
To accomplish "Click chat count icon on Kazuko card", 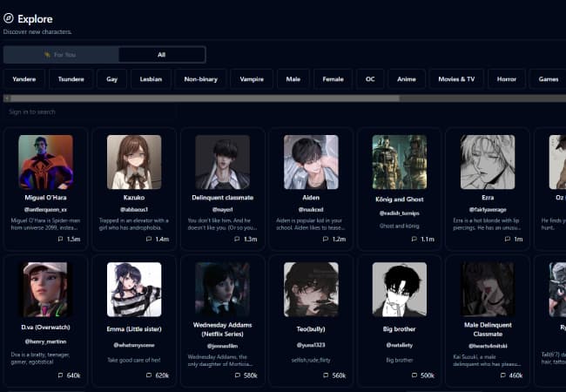I will click(149, 239).
